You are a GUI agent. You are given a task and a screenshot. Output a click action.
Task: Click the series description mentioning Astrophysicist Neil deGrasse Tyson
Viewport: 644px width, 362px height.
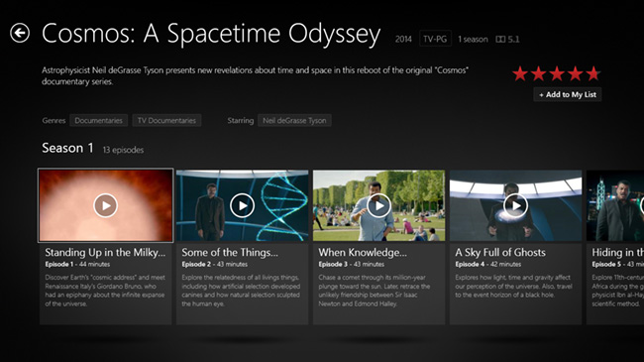tap(255, 75)
